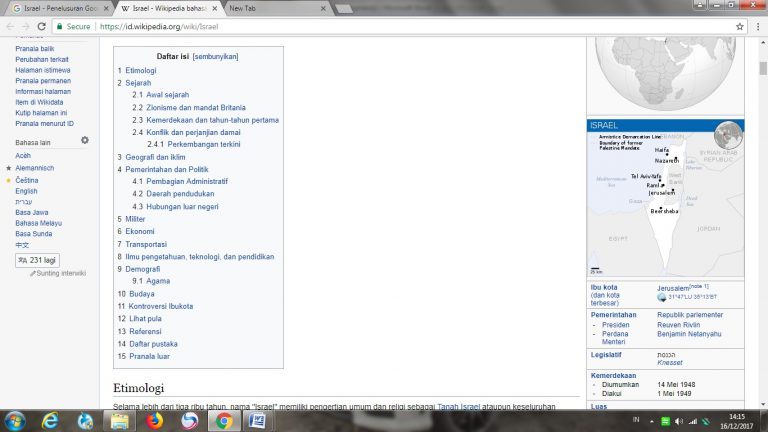Screen dimensions: 768x432
Task: Open language settings gear next to Bahasa lain
Action: point(85,141)
